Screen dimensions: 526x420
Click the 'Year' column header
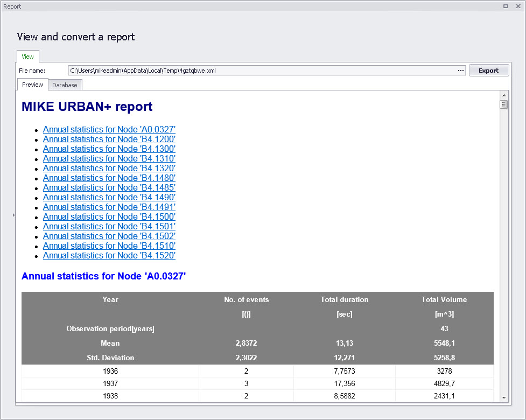click(110, 299)
